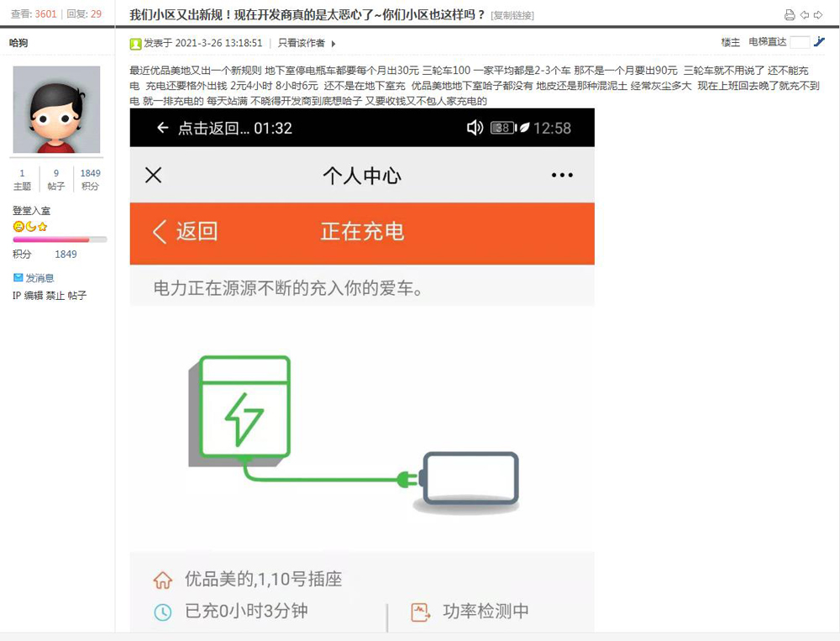The image size is (840, 641).
Task: Click the 只看该作者 link
Action: [x=301, y=44]
